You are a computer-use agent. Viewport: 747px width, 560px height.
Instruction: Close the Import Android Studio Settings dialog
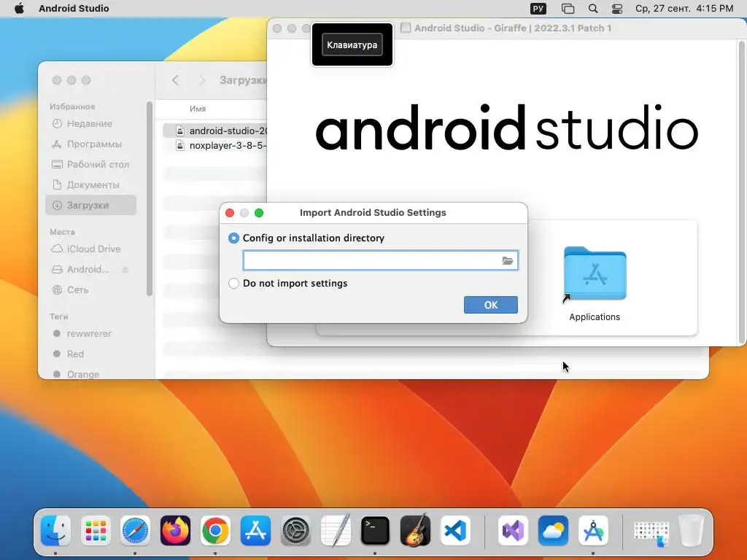point(230,213)
